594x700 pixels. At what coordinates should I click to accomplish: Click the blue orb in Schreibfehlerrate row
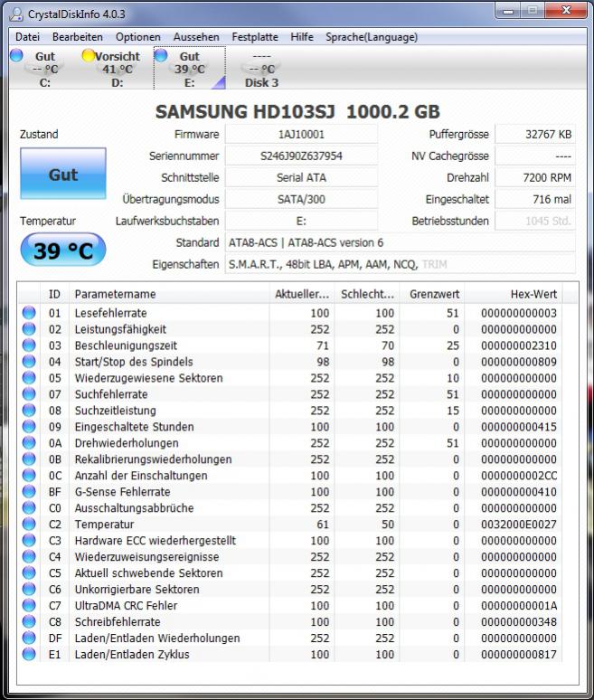pyautogui.click(x=29, y=621)
